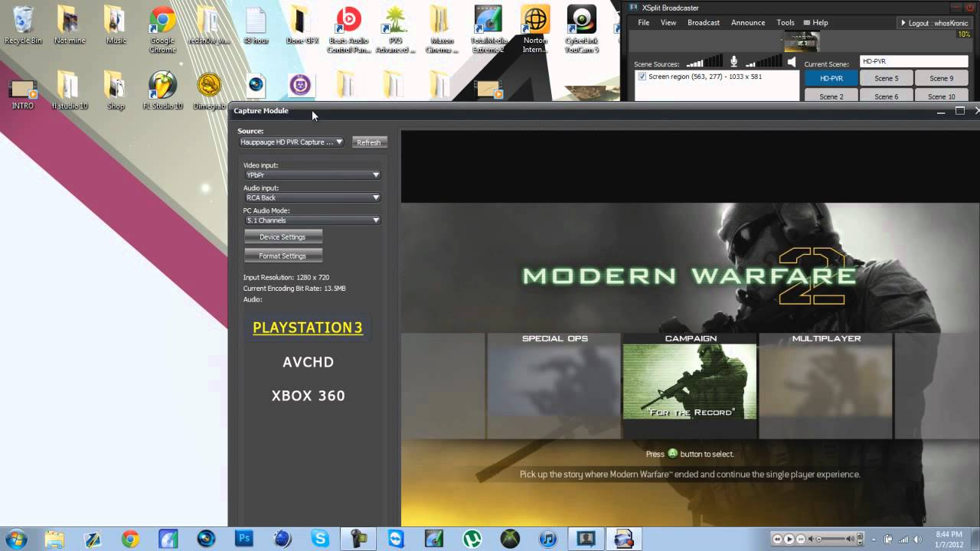Viewport: 980px width, 551px height.
Task: Open the Video input YPbPr dropdown
Action: [x=312, y=175]
